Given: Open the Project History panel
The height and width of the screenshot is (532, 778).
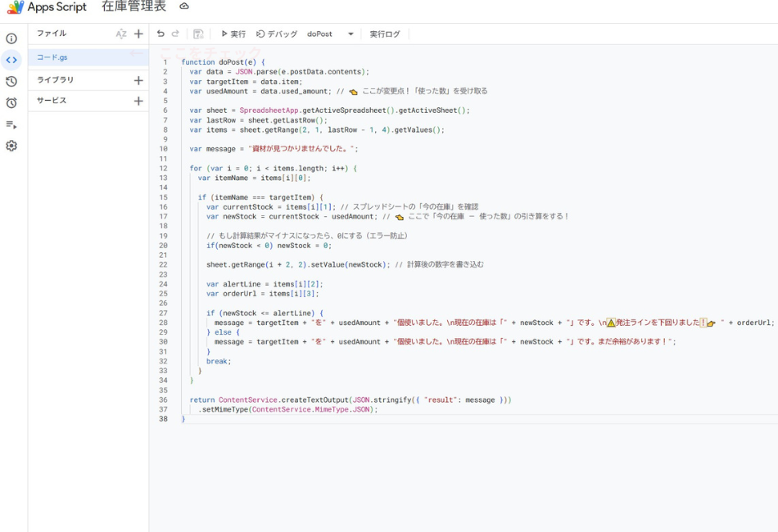Looking at the screenshot, I should [x=11, y=80].
